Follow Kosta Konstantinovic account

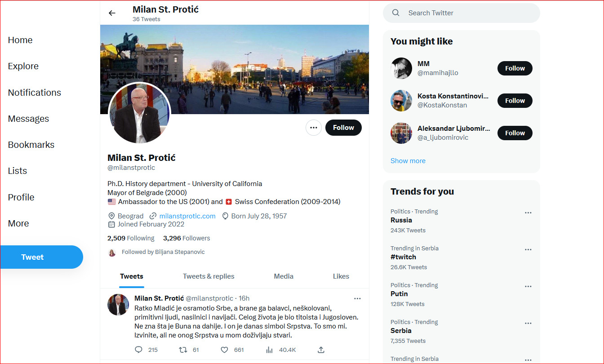click(515, 101)
